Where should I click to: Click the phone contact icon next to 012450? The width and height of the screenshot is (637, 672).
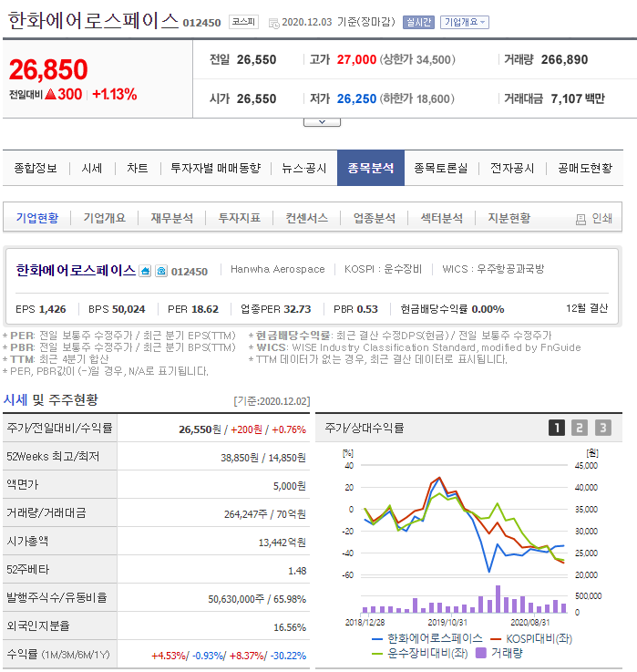161,271
